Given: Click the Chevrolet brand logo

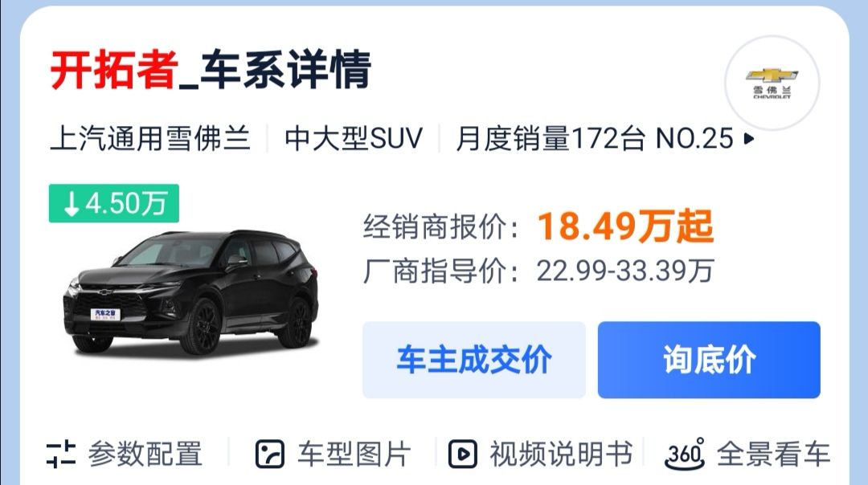Looking at the screenshot, I should [772, 83].
